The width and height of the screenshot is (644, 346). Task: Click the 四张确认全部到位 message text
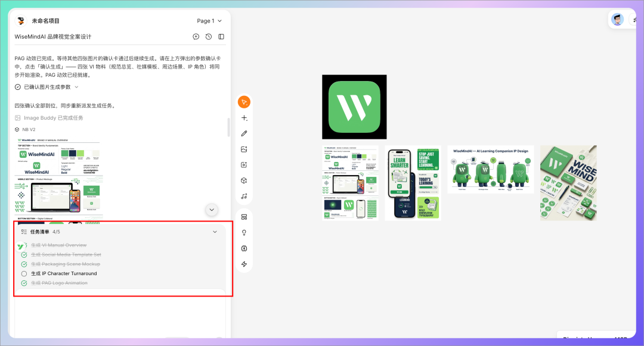[x=66, y=105]
